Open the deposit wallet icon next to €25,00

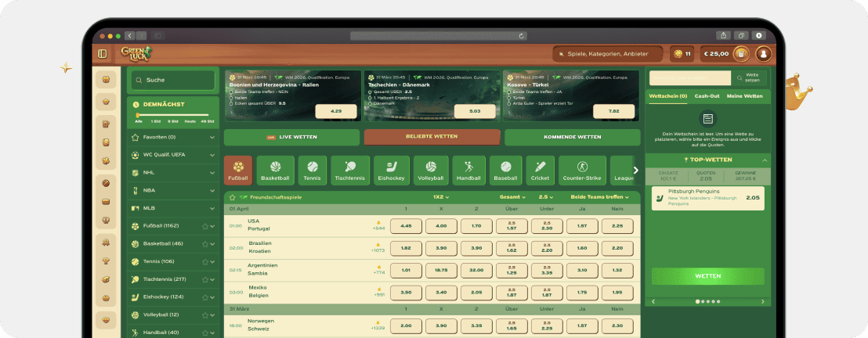point(740,54)
